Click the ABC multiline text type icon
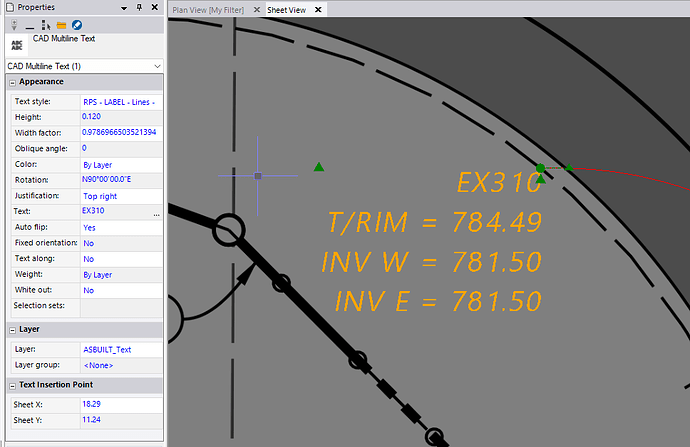 [x=17, y=45]
